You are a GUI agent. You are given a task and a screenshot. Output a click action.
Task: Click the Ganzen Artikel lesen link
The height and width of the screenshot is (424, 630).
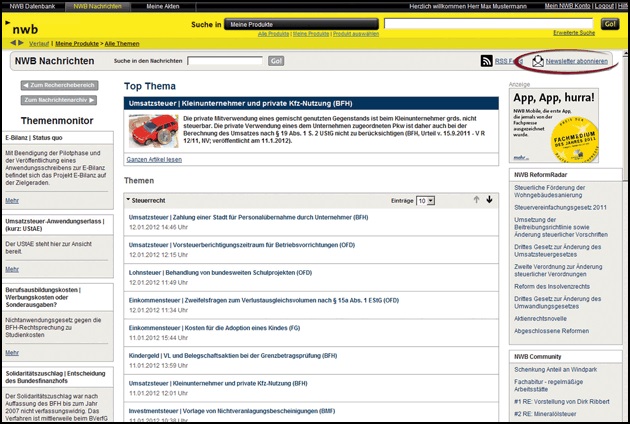click(155, 160)
